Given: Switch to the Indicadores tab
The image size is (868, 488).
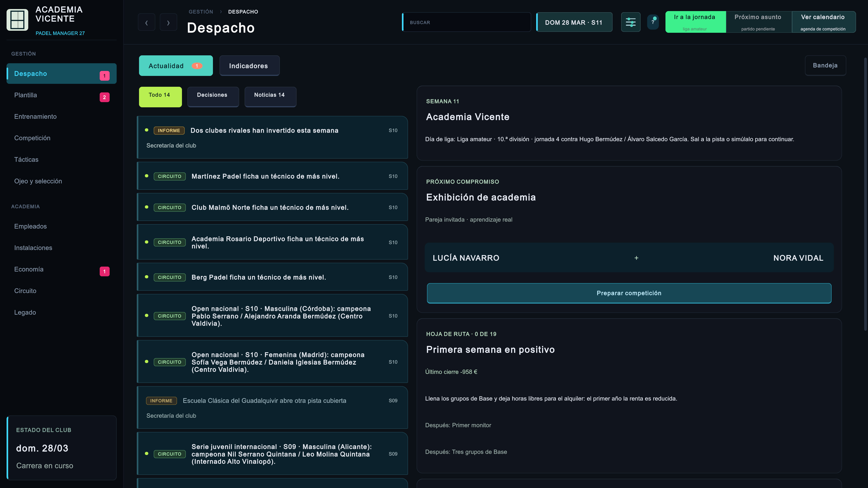Looking at the screenshot, I should coord(249,66).
